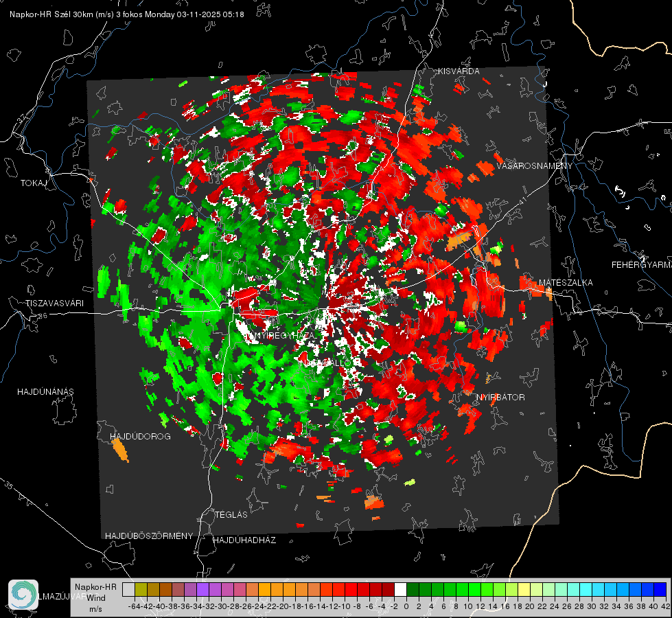Click the HAJDÚNÁNÁS city label
Screen dimensions: 672x618
click(45, 391)
